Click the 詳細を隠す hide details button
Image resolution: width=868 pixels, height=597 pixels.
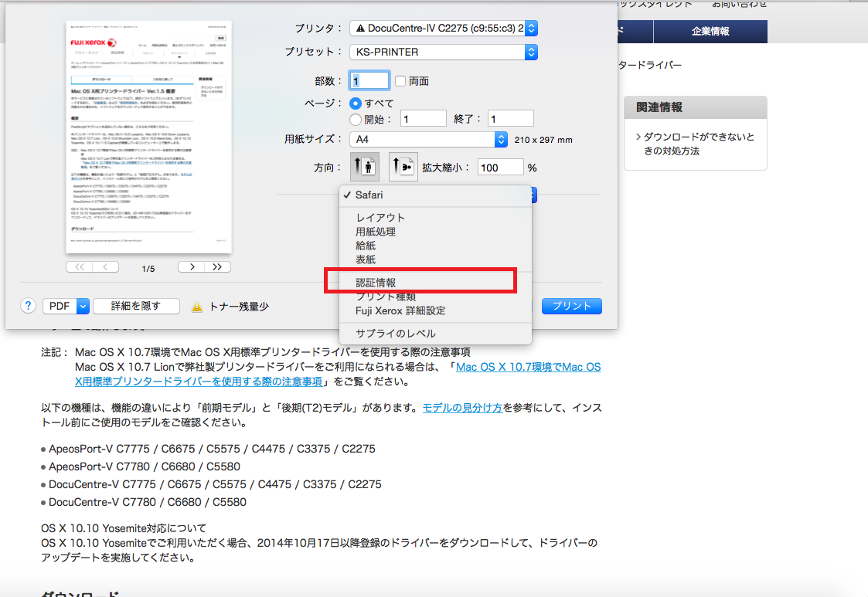point(136,306)
